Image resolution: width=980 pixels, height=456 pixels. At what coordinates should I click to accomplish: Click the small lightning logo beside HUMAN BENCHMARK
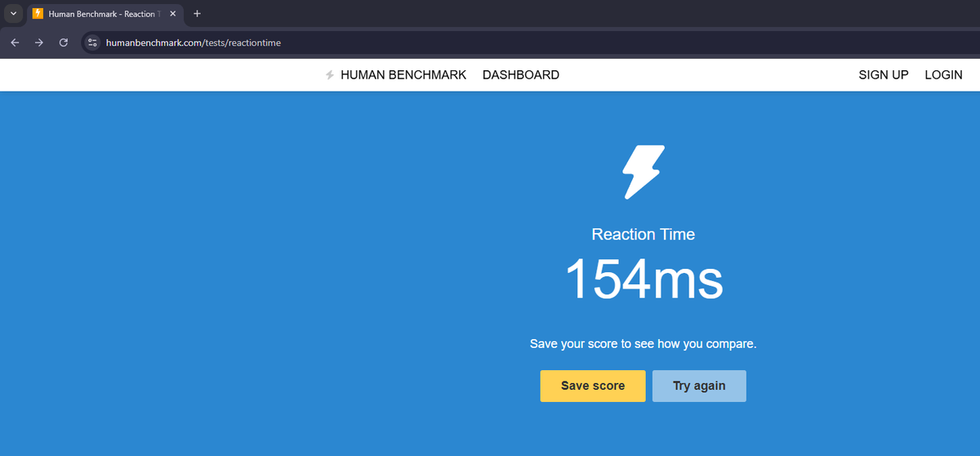click(x=330, y=75)
